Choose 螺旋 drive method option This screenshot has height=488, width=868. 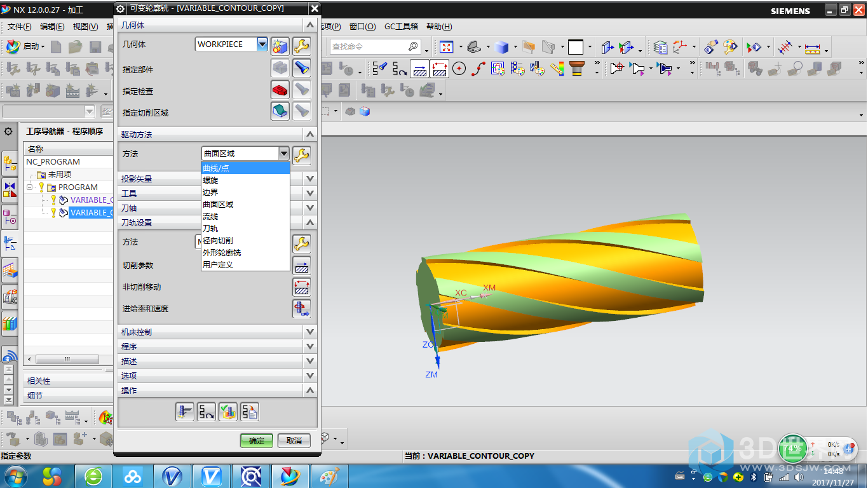click(210, 180)
